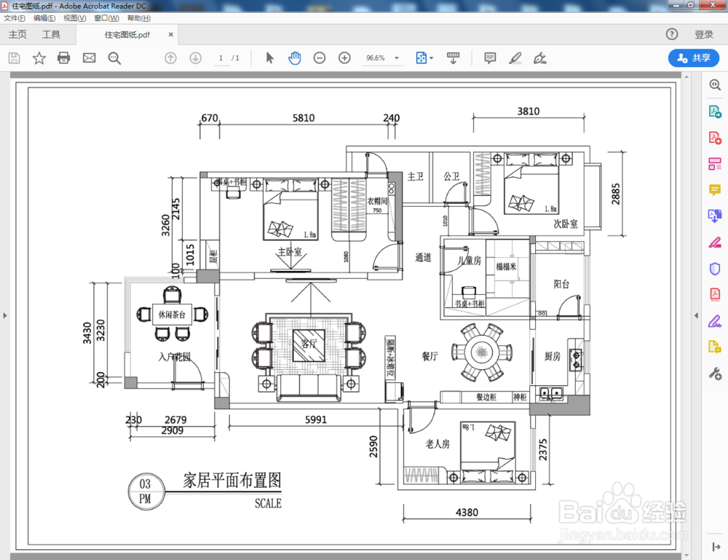Screen dimensions: 728x560
Task: Click the zoom out minus icon
Action: click(x=320, y=58)
